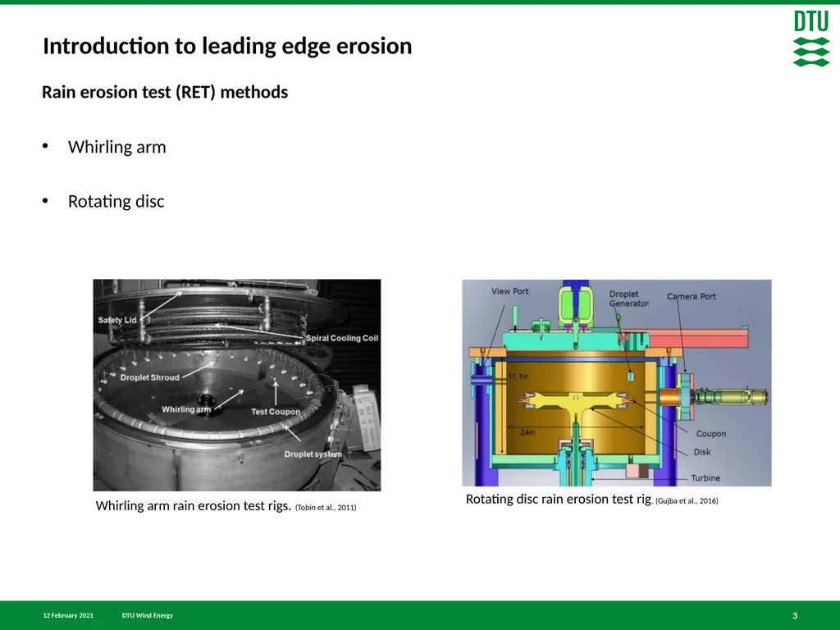Click the 'Turbine' label in diagram
This screenshot has height=630, width=840.
(705, 478)
